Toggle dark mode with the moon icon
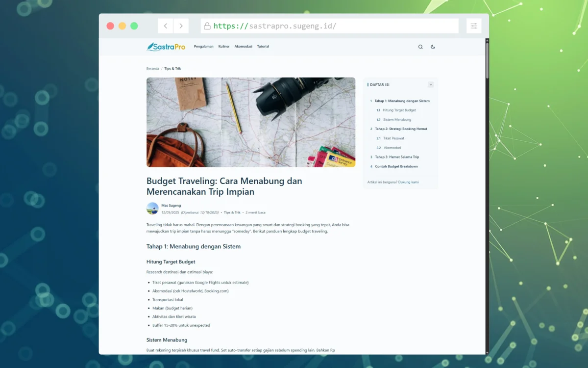 (x=433, y=47)
